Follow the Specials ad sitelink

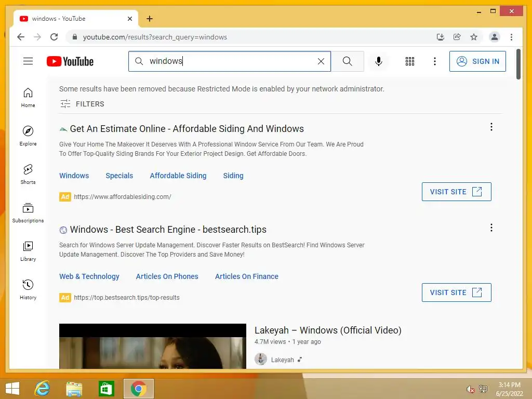point(119,176)
